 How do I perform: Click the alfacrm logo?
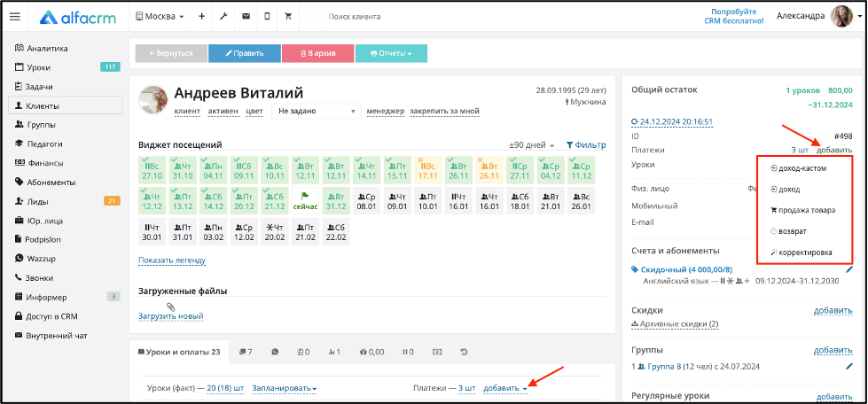point(78,17)
